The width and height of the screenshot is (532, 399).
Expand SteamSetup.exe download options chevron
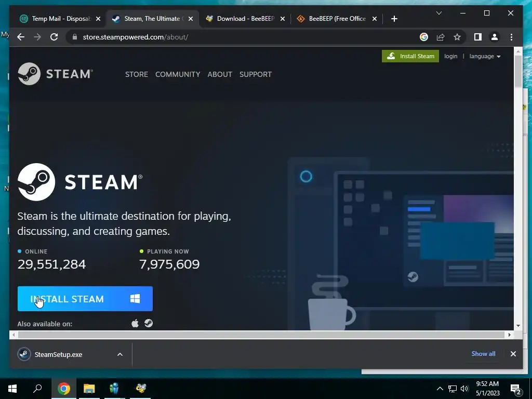click(x=120, y=354)
